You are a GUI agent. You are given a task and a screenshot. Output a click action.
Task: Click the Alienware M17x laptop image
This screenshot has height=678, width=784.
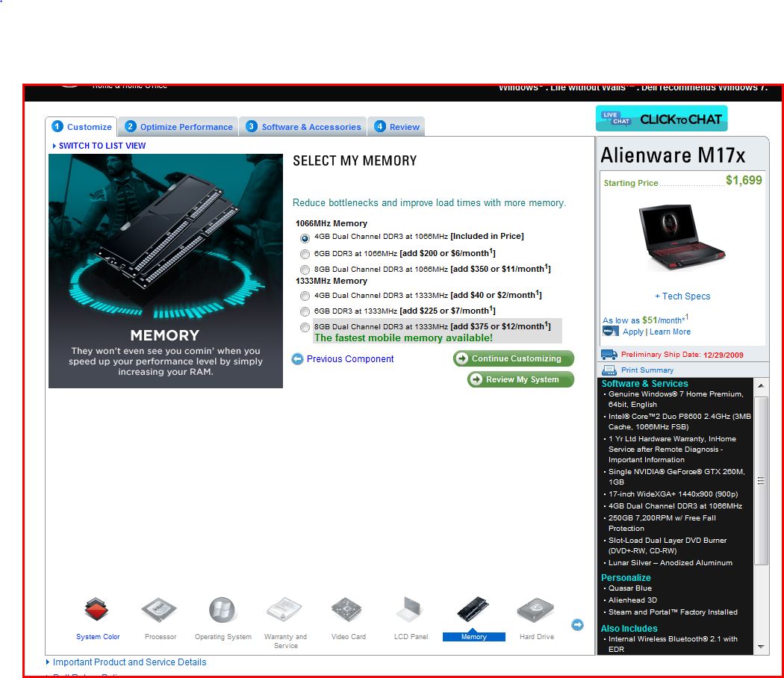coord(682,237)
